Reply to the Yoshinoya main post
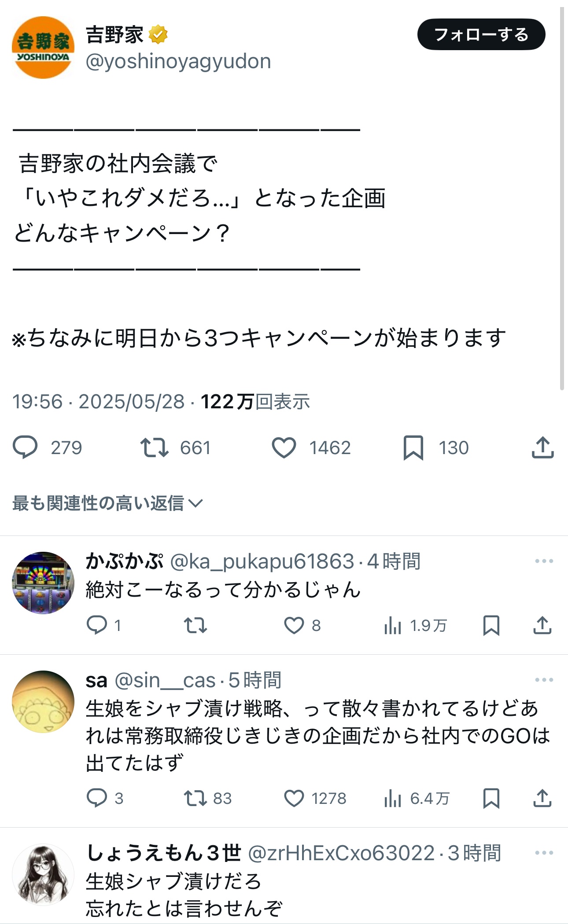568x924 pixels. tap(25, 447)
